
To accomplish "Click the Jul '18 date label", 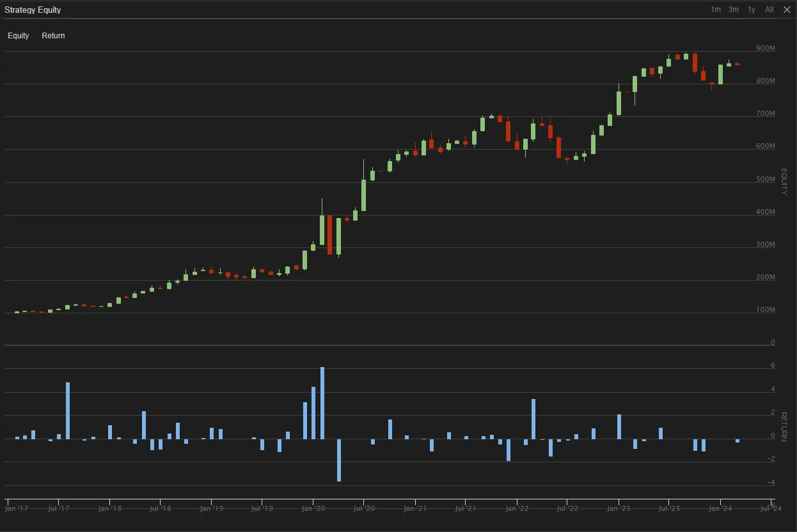I will click(160, 509).
